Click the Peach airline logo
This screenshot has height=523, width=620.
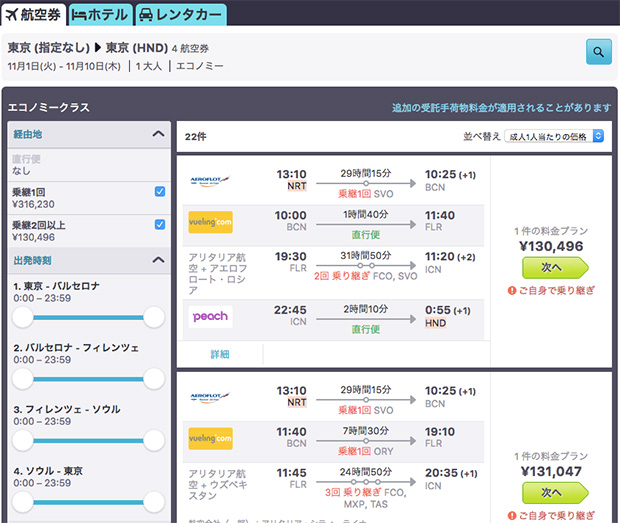pyautogui.click(x=210, y=316)
